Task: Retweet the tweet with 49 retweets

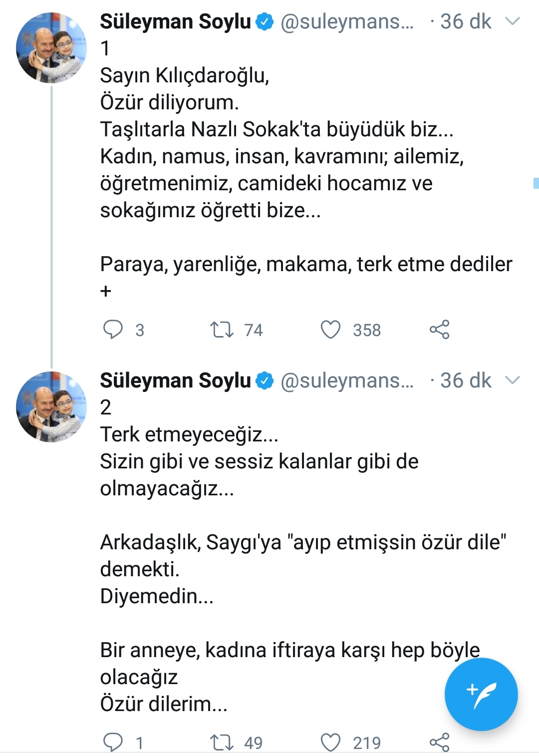Action: click(x=222, y=742)
